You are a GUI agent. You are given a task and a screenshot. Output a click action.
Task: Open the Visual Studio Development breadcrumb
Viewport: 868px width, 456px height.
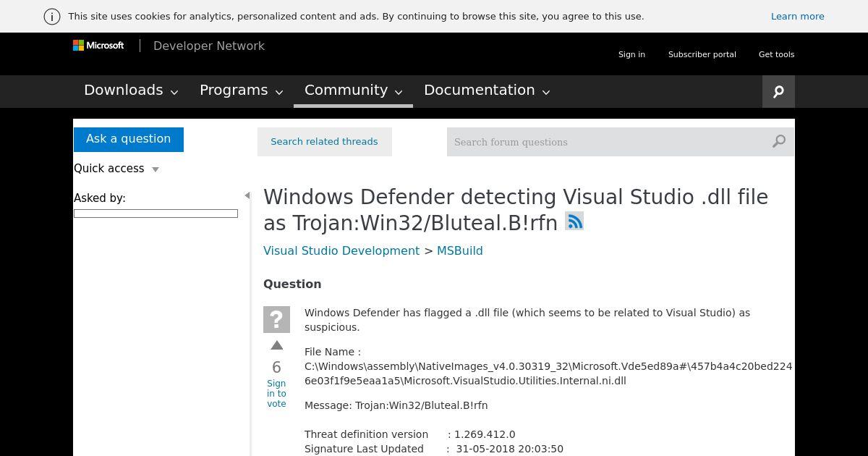tap(341, 250)
